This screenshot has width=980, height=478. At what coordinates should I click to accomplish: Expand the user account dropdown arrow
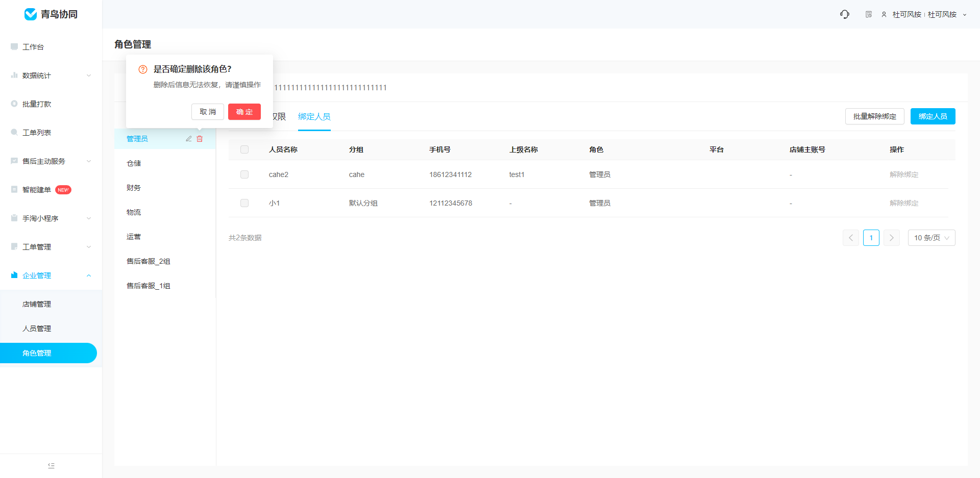coord(965,15)
